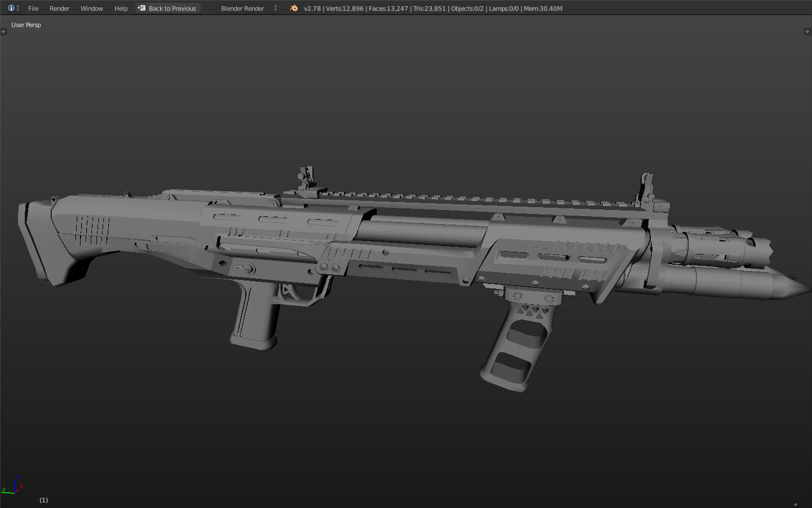
Task: Click the (1) frame number indicator
Action: click(43, 500)
